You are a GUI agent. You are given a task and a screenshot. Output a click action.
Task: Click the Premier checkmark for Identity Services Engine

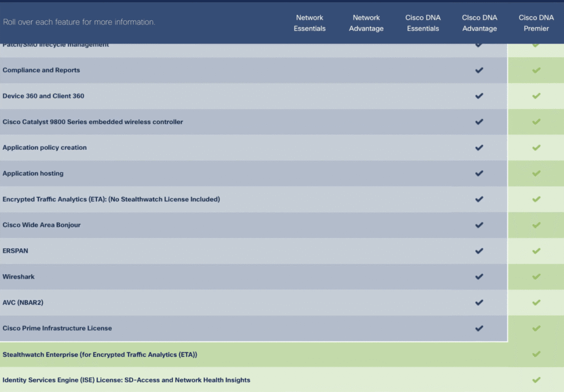536,380
